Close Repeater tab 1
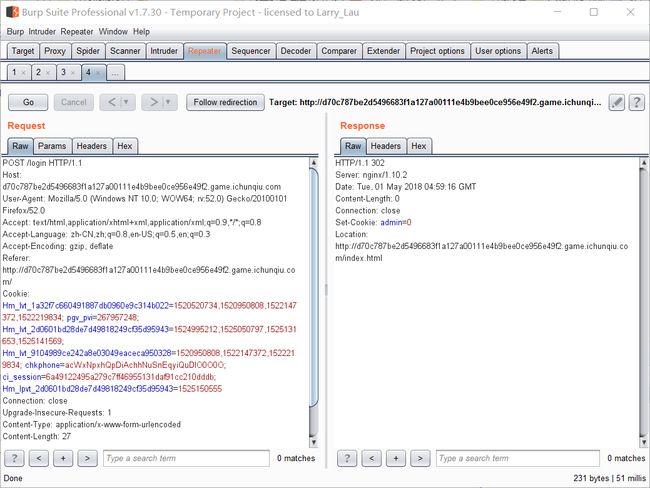The image size is (650, 488). tap(24, 73)
